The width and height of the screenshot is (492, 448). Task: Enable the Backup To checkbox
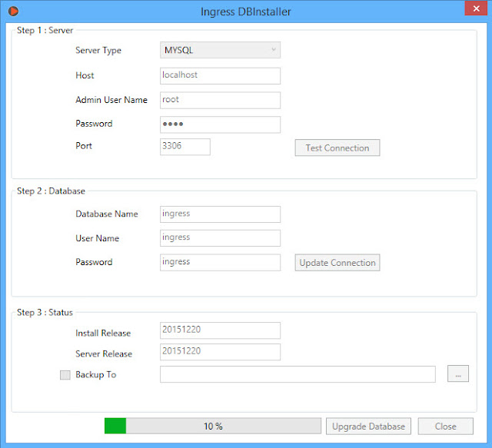65,375
